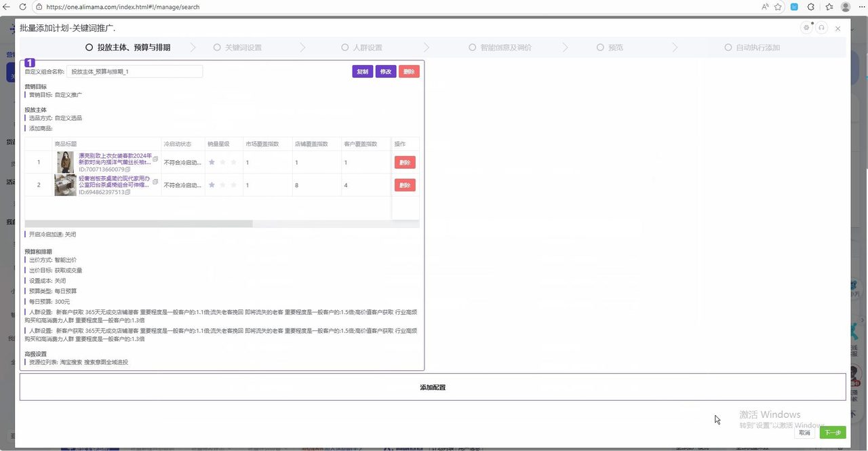Click 营销目标: 自定义推广 text
The width and height of the screenshot is (868, 451).
tap(56, 95)
